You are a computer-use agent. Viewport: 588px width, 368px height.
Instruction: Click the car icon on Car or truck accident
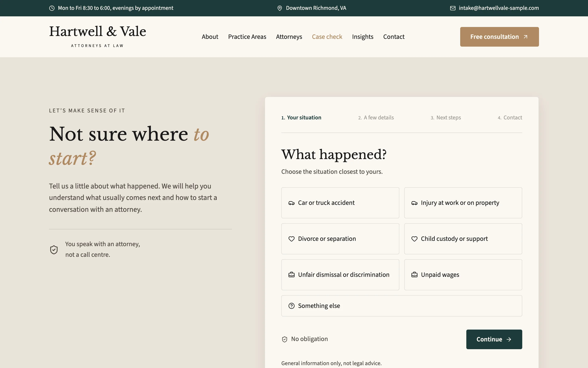pyautogui.click(x=291, y=203)
